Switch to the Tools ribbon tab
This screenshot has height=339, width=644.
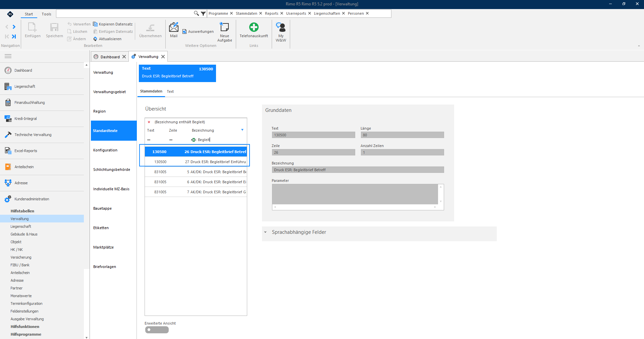pos(47,14)
